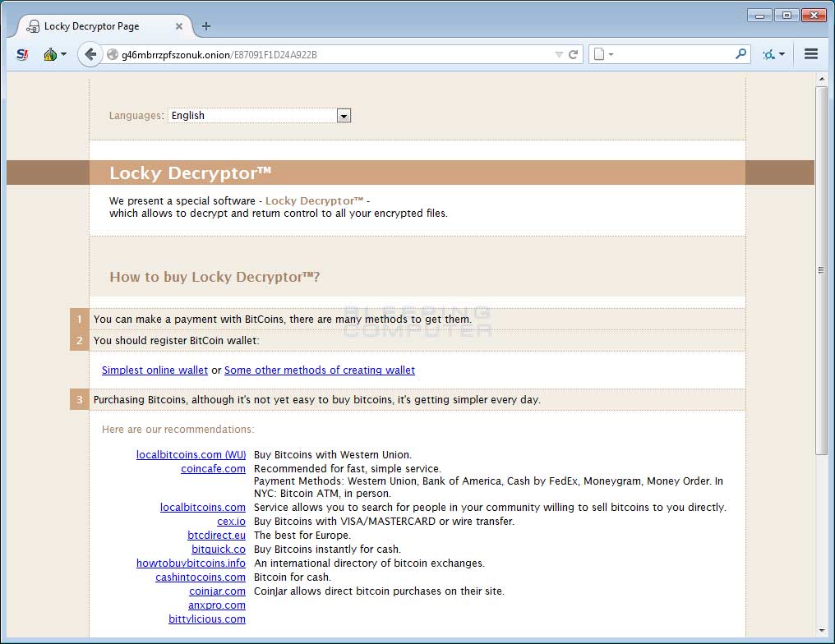Viewport: 835px width, 644px height.
Task: Click 'Buy Bitcoins instantly for cash.' text
Action: click(327, 549)
